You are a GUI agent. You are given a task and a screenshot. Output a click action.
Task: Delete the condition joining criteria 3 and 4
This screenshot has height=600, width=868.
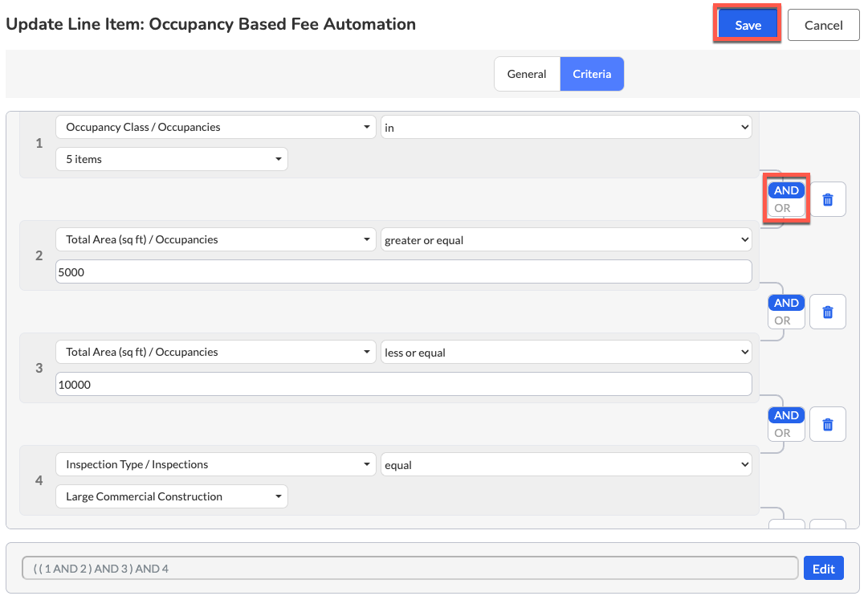pyautogui.click(x=828, y=424)
